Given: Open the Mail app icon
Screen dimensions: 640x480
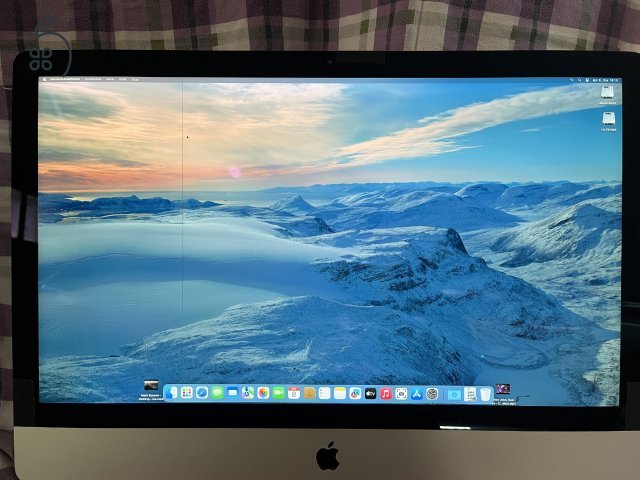Looking at the screenshot, I should coord(233,393).
